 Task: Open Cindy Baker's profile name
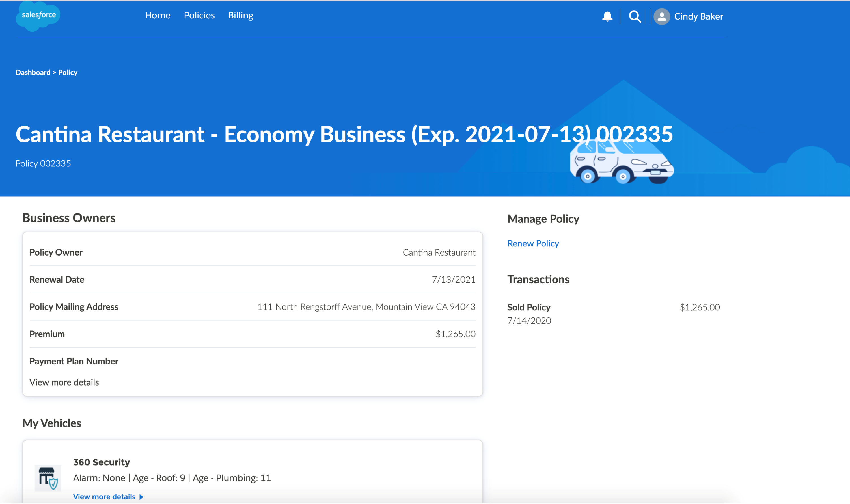tap(698, 16)
